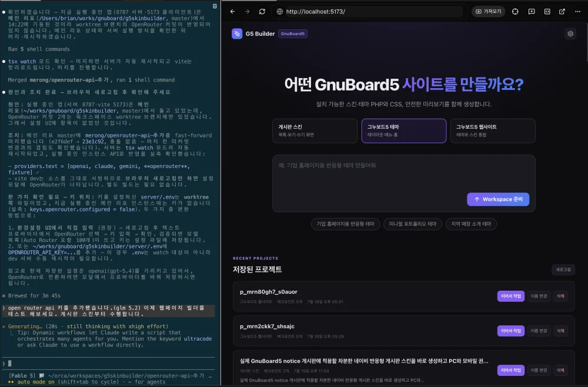The image size is (588, 387).
Task: Open the three-dot more options menu
Action: [x=577, y=12]
